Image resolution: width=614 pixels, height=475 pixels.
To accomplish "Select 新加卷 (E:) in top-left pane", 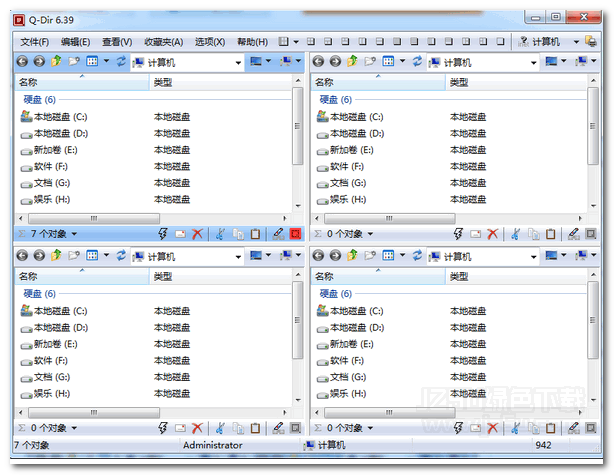I will pos(49,150).
